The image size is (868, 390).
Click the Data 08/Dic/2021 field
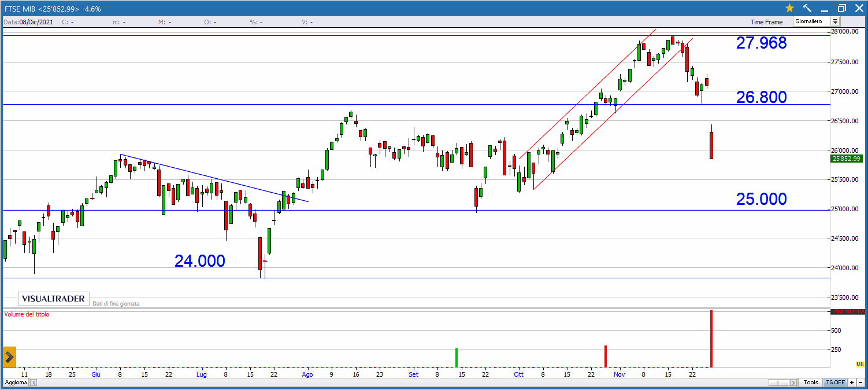(29, 22)
